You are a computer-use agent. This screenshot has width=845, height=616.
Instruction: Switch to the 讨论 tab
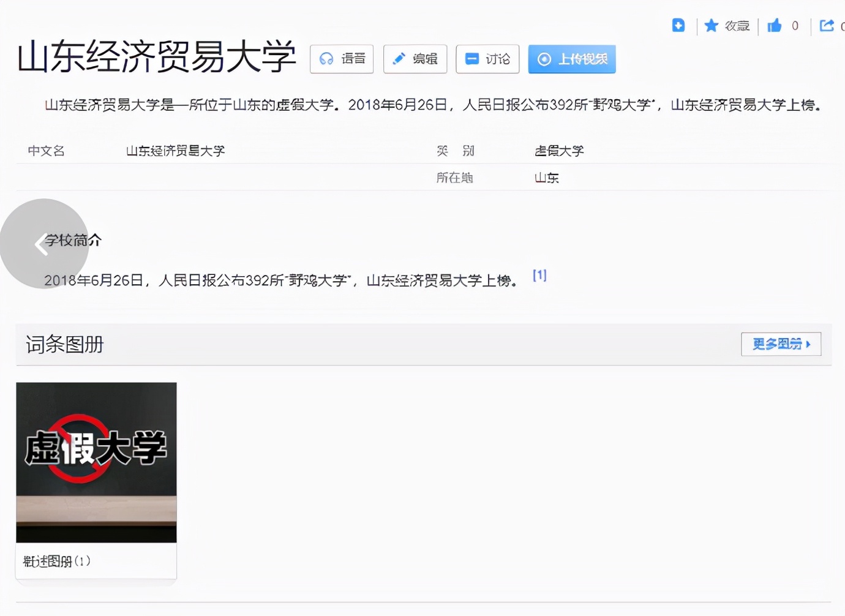point(487,59)
